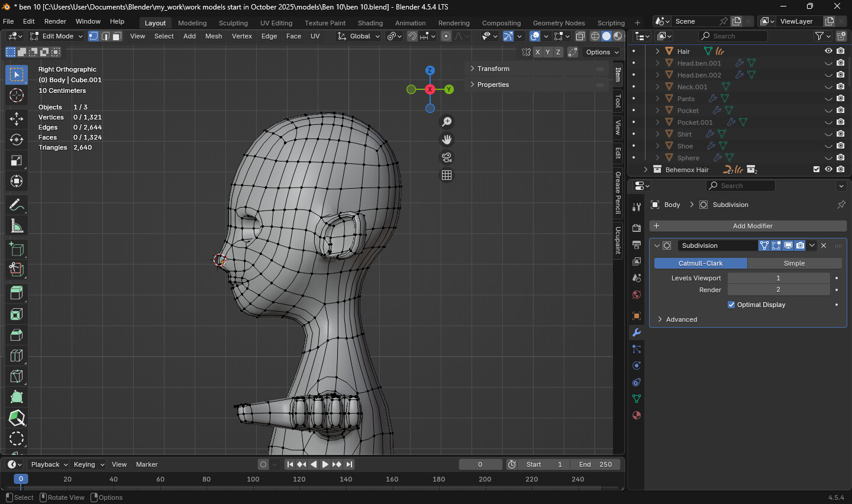Click the Render levels value field
This screenshot has width=852, height=504.
pos(778,290)
